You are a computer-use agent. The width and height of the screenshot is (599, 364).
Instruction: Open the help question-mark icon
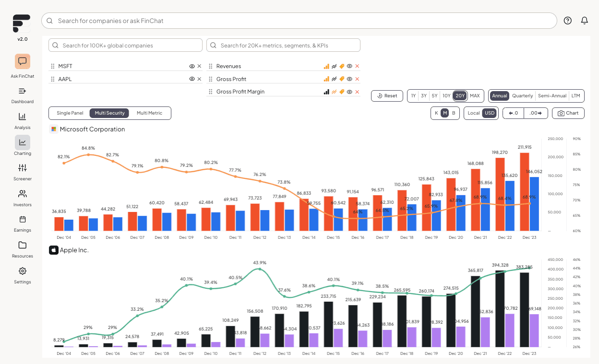[568, 21]
